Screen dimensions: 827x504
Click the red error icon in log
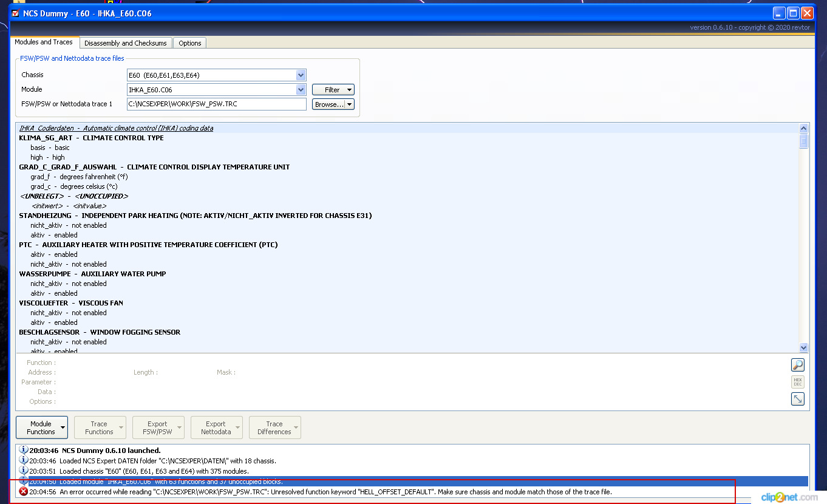[x=24, y=492]
